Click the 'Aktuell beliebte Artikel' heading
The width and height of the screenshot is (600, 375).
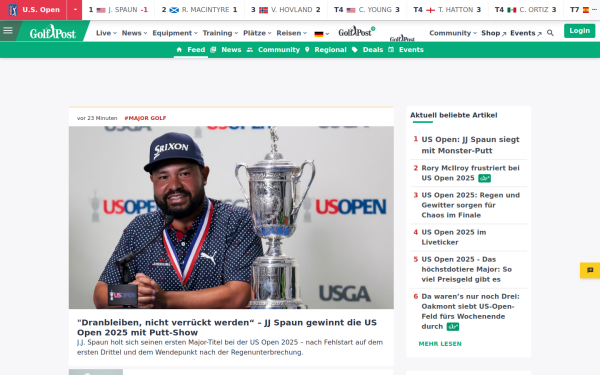point(453,115)
